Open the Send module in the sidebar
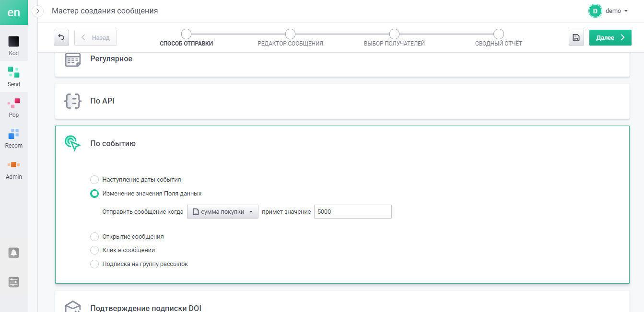Image resolution: width=644 pixels, height=312 pixels. click(x=14, y=77)
